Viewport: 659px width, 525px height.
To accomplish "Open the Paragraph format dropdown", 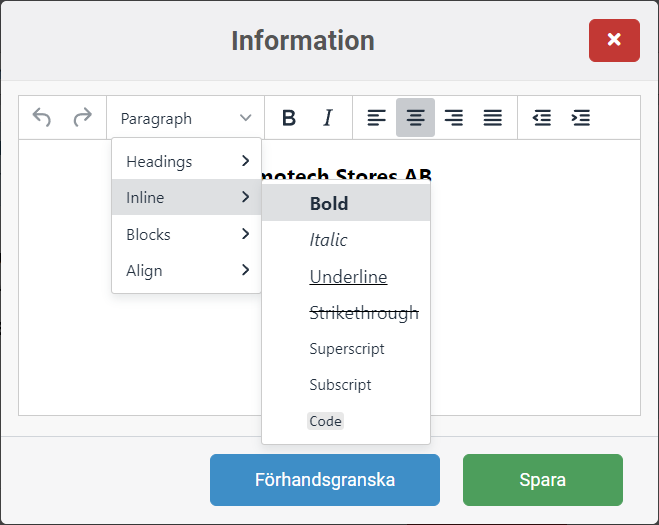I will [186, 118].
